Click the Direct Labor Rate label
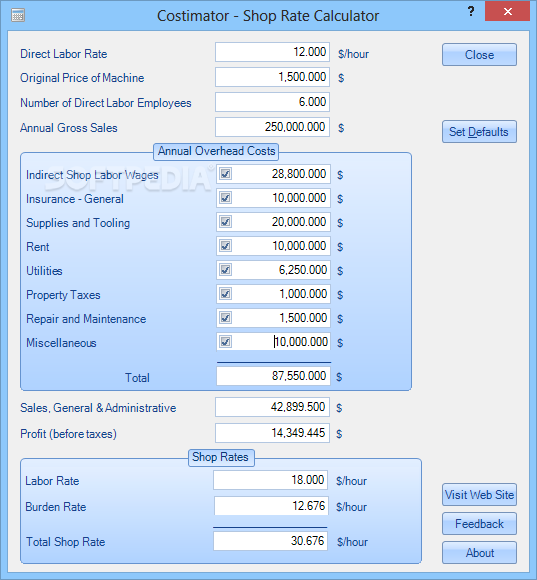Image resolution: width=537 pixels, height=580 pixels. point(64,54)
